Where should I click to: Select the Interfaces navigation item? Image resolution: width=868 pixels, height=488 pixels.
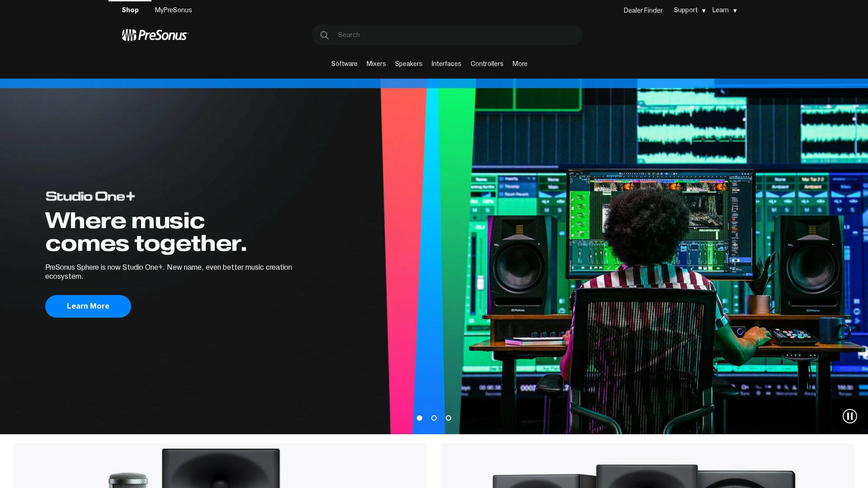pos(446,64)
